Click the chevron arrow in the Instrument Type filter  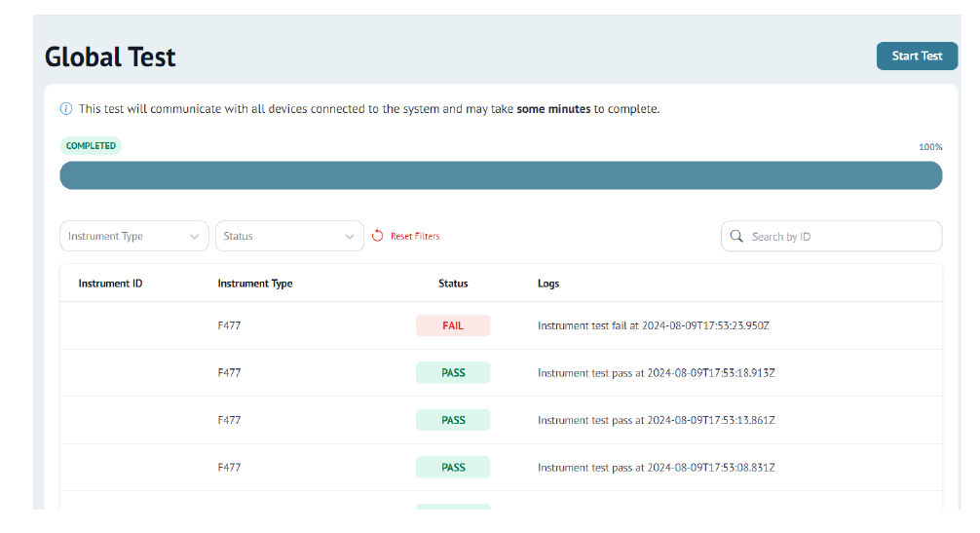pos(195,237)
